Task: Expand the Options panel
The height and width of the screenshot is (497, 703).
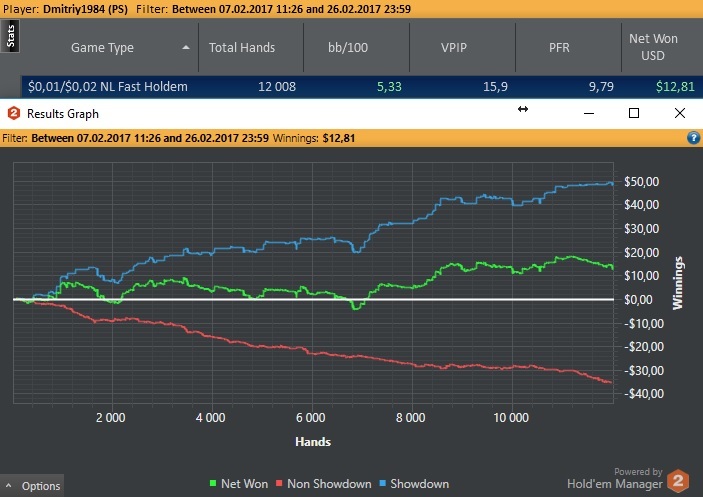Action: (32, 486)
